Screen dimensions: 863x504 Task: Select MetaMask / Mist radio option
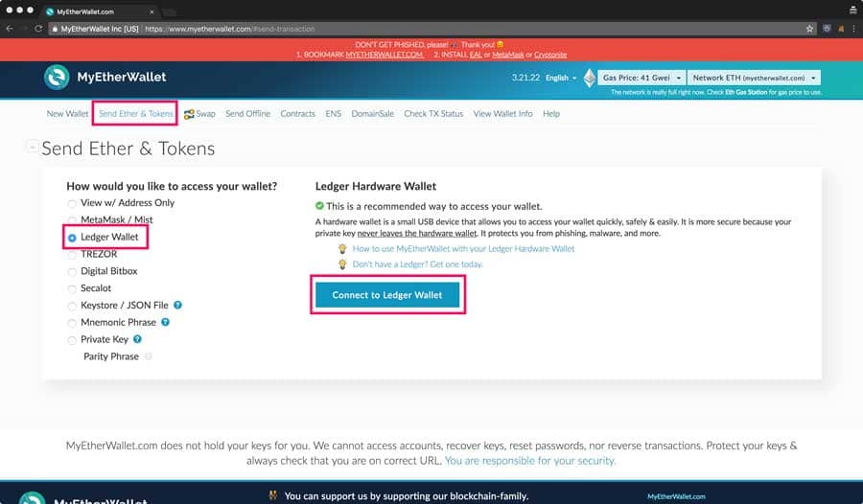point(72,220)
